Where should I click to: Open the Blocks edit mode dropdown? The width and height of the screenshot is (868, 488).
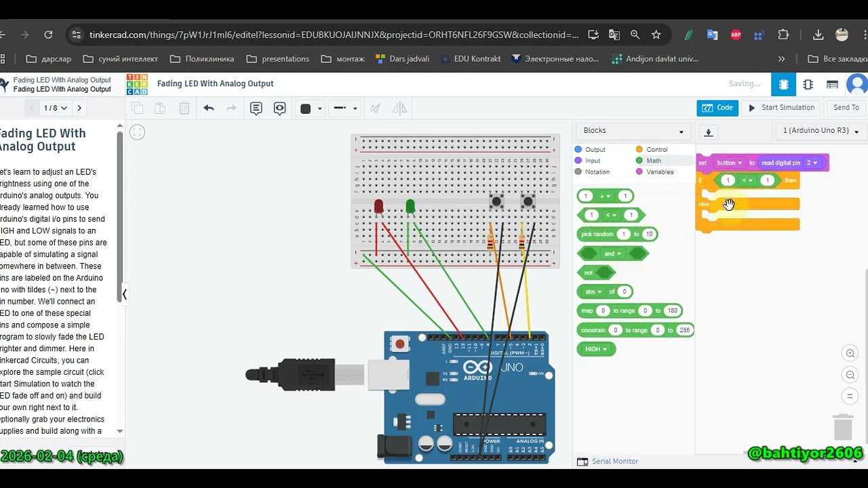coord(633,131)
